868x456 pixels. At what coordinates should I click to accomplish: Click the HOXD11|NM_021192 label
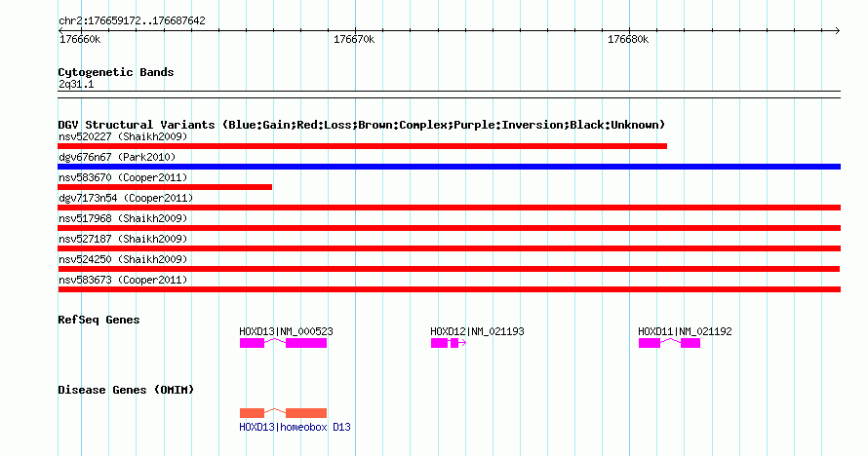(685, 331)
